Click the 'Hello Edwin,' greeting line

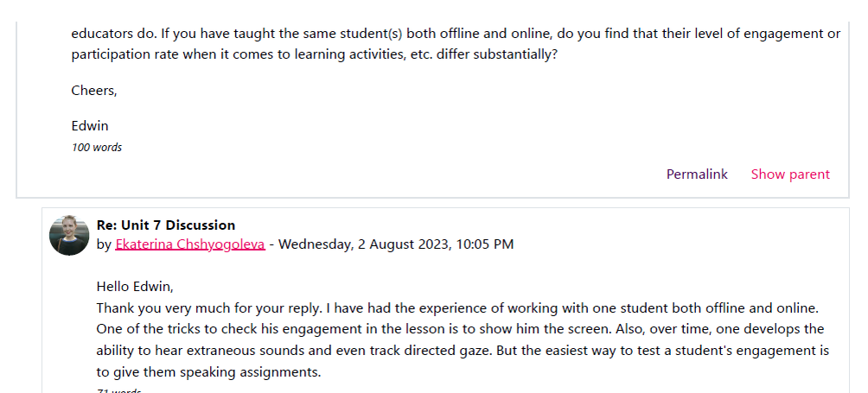point(141,287)
